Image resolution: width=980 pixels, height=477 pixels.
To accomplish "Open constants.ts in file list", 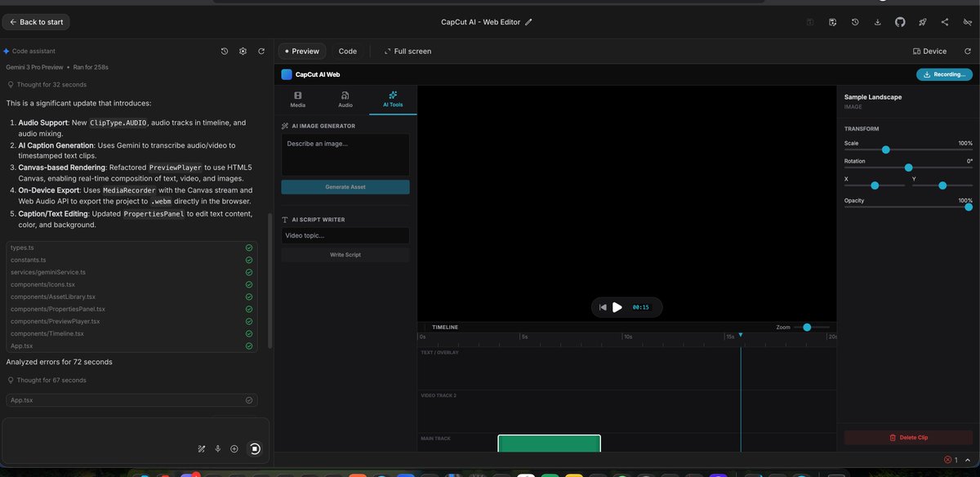I will (x=131, y=260).
